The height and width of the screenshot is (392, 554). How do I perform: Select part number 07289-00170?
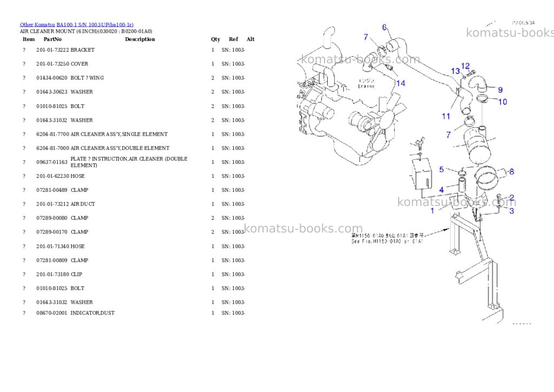coord(52,232)
